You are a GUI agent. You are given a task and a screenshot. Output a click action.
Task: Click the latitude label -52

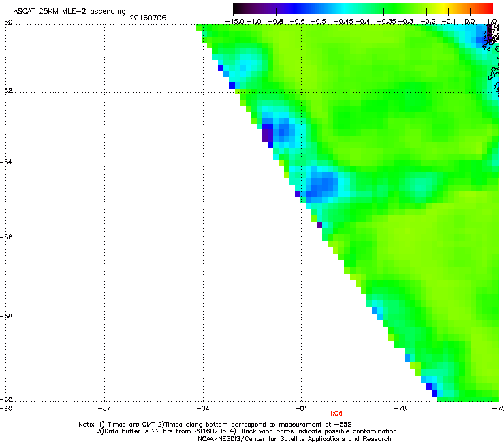6,91
